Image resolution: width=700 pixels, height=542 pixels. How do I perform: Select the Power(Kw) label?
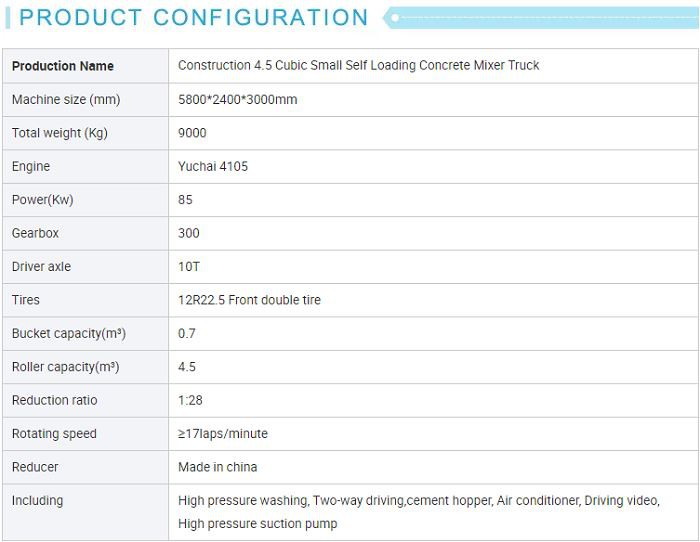(x=42, y=200)
